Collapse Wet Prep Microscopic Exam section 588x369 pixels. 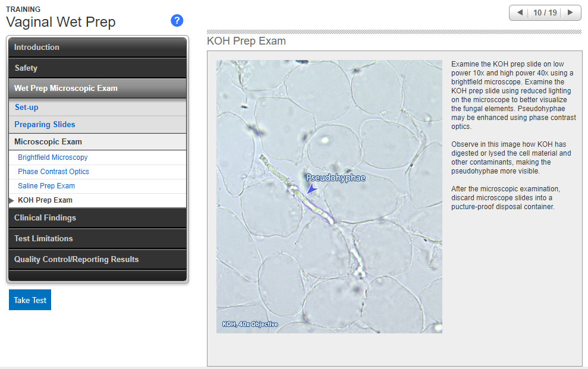click(x=98, y=89)
